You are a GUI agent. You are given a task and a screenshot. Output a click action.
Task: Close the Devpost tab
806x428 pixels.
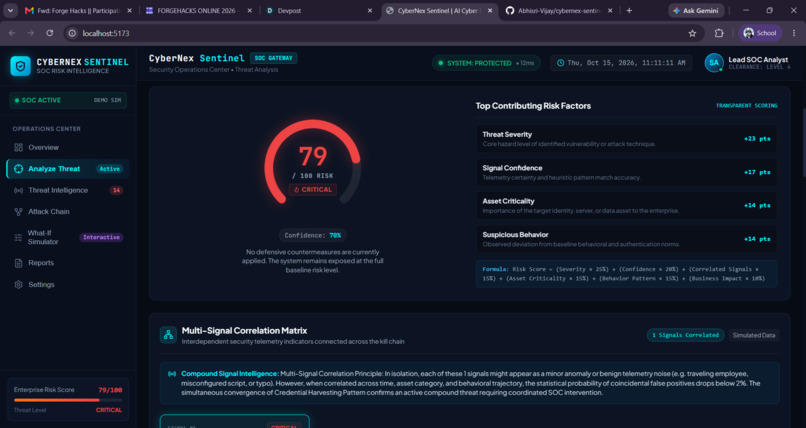[x=370, y=10]
